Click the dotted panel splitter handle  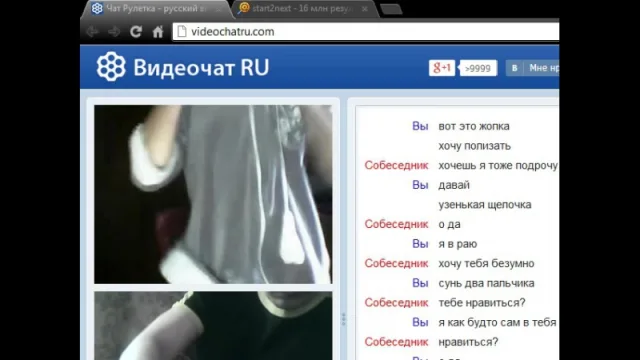click(x=343, y=319)
